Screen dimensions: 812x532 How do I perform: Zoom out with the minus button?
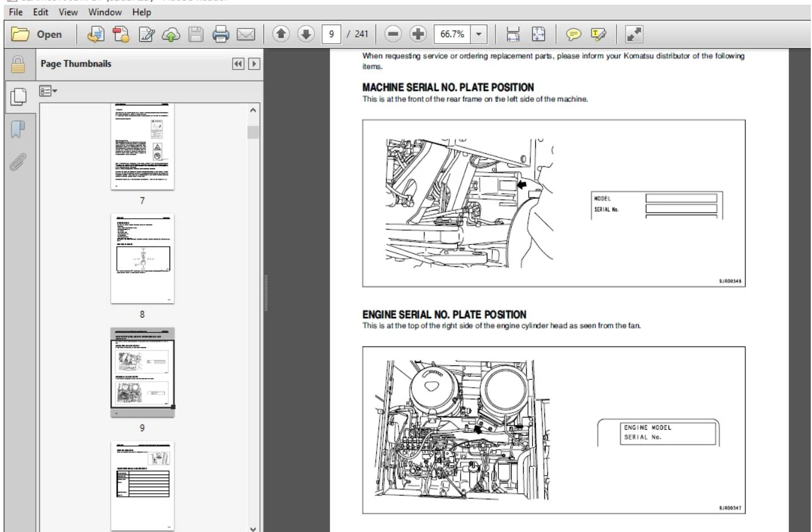coord(394,35)
